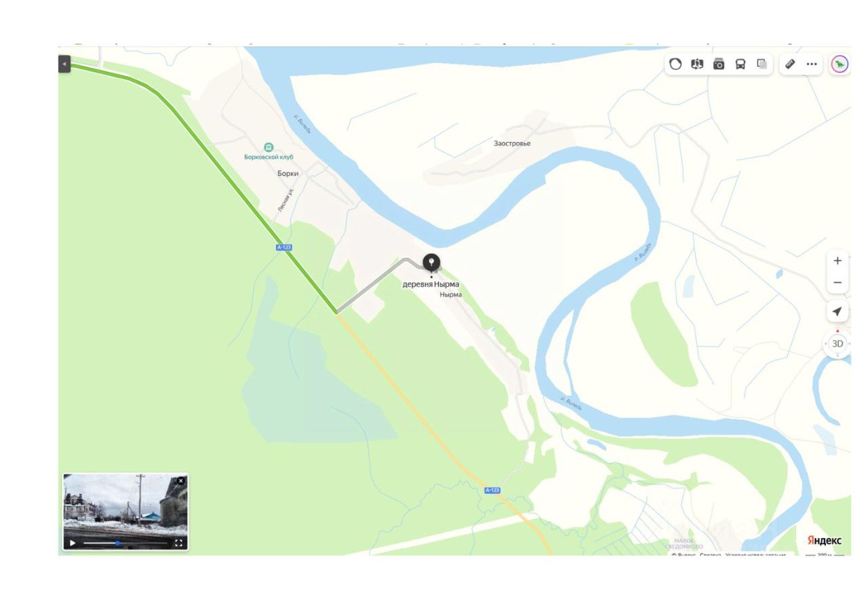Close the video preview thumbnail
The height and width of the screenshot is (614, 868).
pos(180,480)
